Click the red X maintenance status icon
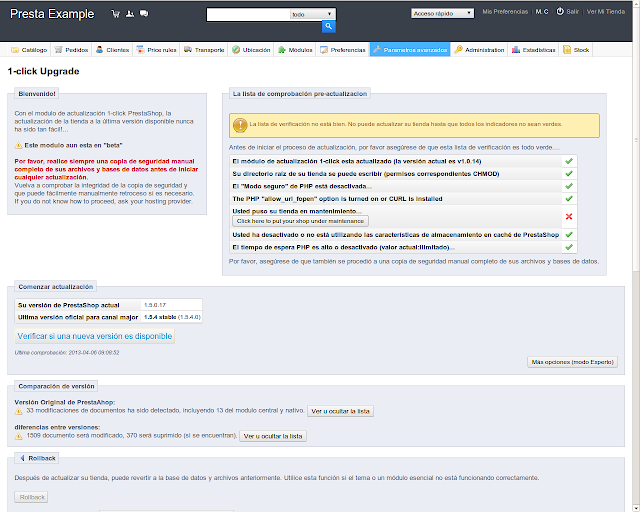Screen dimensions: 640x512 pos(569,216)
